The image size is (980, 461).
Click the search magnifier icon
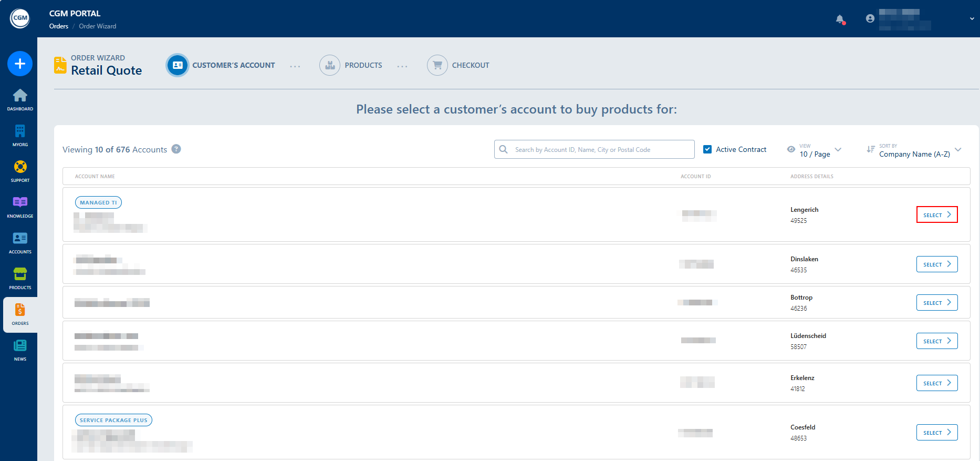(504, 149)
